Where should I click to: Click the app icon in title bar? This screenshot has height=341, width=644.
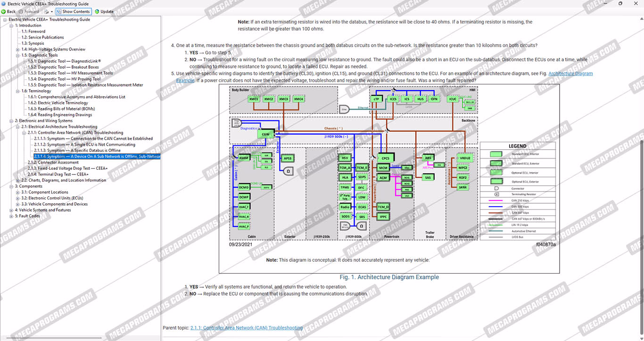coord(4,3)
